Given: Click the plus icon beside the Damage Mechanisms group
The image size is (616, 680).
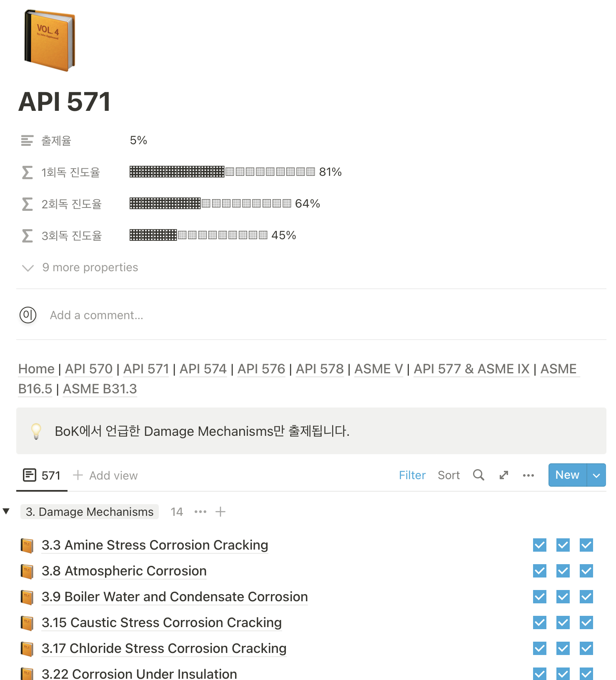Looking at the screenshot, I should [220, 511].
